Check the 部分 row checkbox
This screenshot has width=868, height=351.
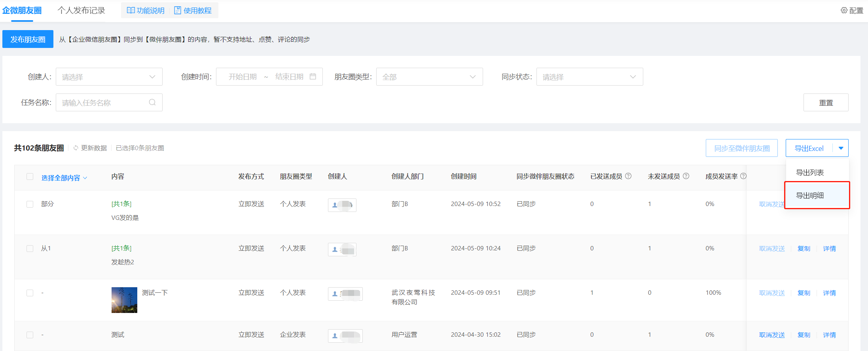30,204
